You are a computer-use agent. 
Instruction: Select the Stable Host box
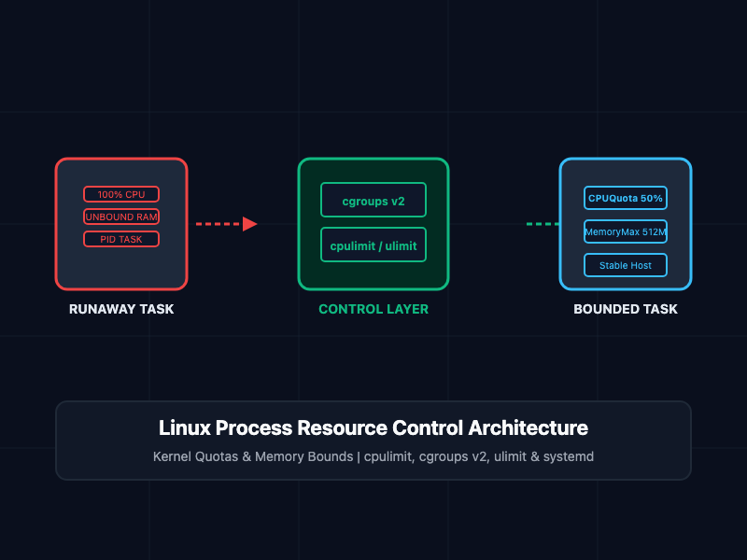(625, 265)
